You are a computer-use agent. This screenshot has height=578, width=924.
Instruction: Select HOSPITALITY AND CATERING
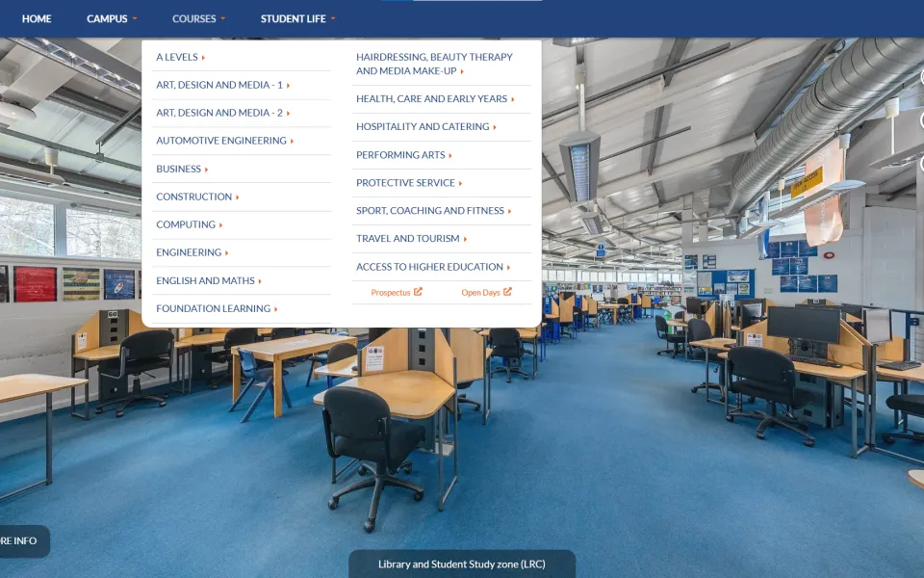click(426, 127)
